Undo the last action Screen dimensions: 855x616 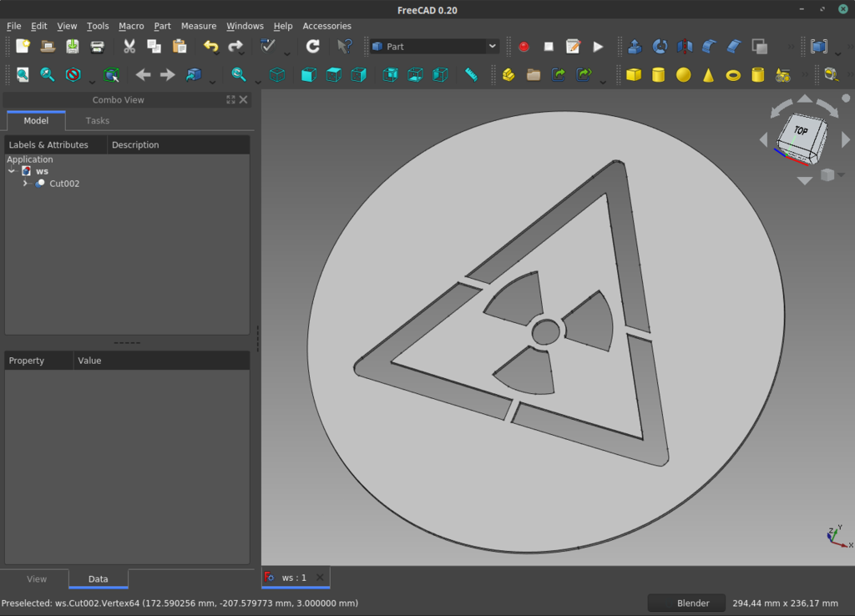(x=210, y=47)
